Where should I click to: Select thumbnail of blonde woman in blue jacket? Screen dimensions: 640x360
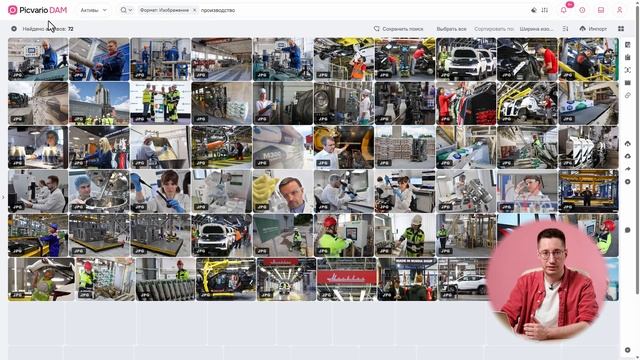coord(99,147)
